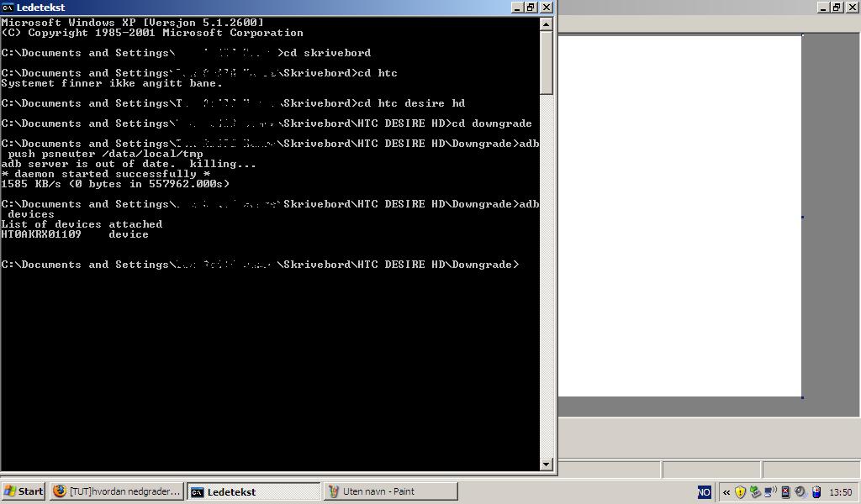
Task: Click the Ledetekst vertical scrollbar thumb
Action: coord(546,62)
